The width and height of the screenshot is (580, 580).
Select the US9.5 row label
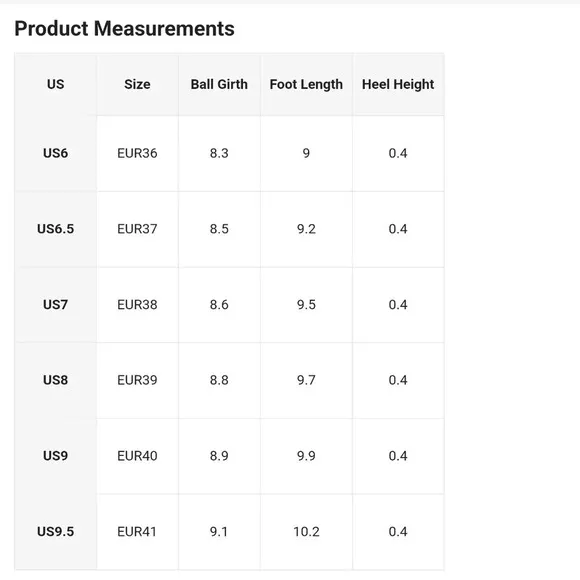[x=55, y=532]
